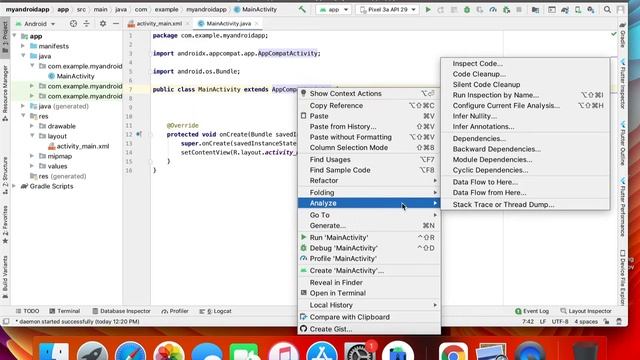Expand the manifests folder
The height and width of the screenshot is (360, 640).
[23, 46]
